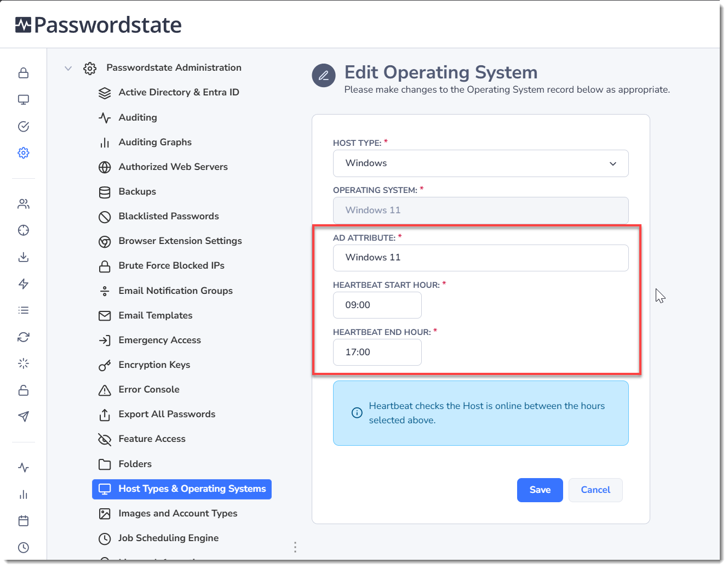Click the gear icon beside Passwordstate Administration
Viewport: 728px width, 568px height.
click(x=90, y=68)
